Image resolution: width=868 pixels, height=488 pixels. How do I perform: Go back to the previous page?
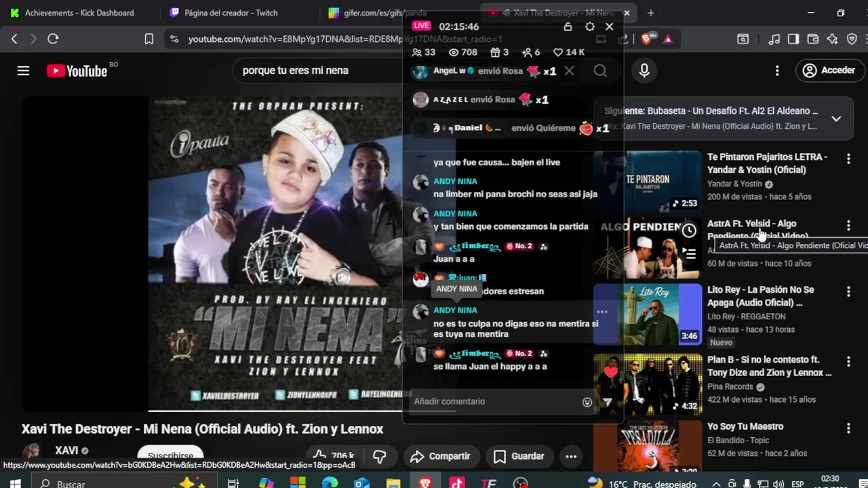[14, 39]
